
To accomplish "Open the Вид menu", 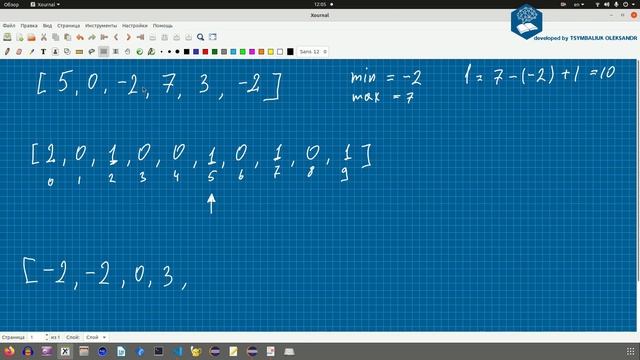I will coord(47,26).
